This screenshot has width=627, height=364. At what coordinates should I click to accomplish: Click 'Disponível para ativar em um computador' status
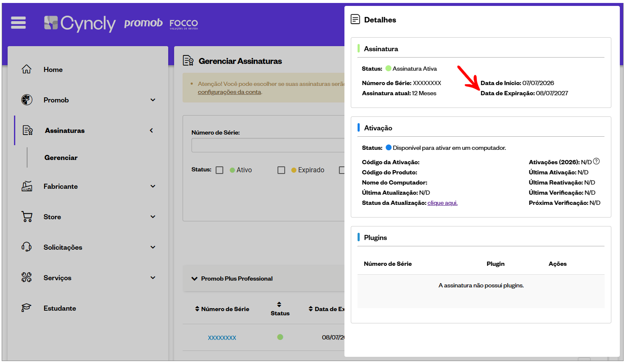pyautogui.click(x=449, y=148)
